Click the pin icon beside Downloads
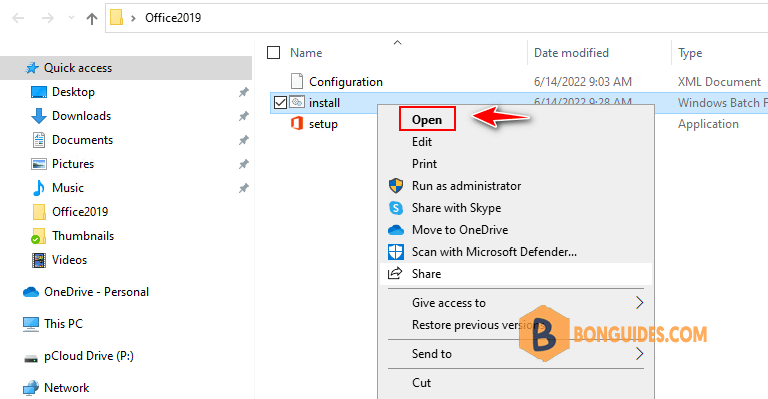 243,116
